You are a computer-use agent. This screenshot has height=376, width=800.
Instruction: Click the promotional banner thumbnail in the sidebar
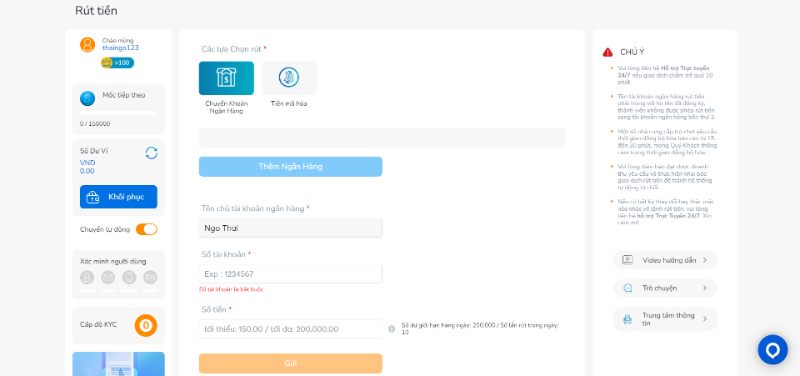tap(118, 364)
